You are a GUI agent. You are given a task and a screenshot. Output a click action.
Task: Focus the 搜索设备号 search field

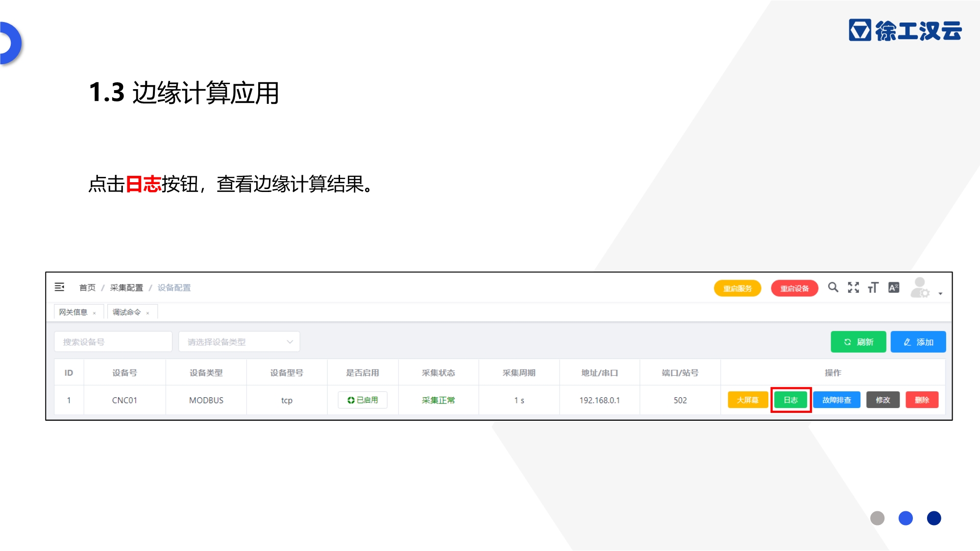tap(113, 342)
